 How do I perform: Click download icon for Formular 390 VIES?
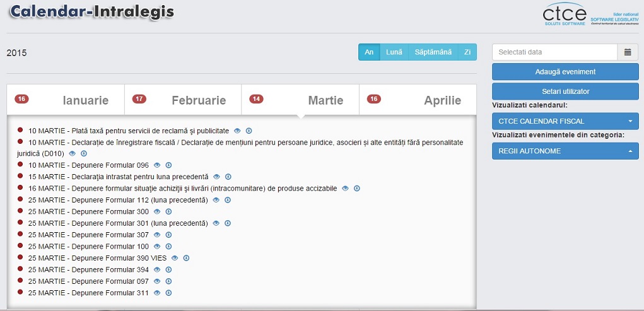(x=186, y=258)
